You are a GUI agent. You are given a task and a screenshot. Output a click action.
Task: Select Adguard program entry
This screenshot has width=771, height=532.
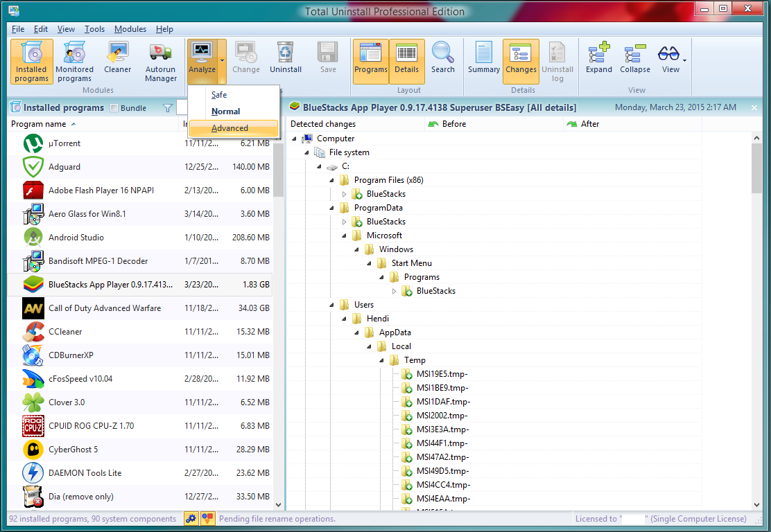pyautogui.click(x=140, y=167)
